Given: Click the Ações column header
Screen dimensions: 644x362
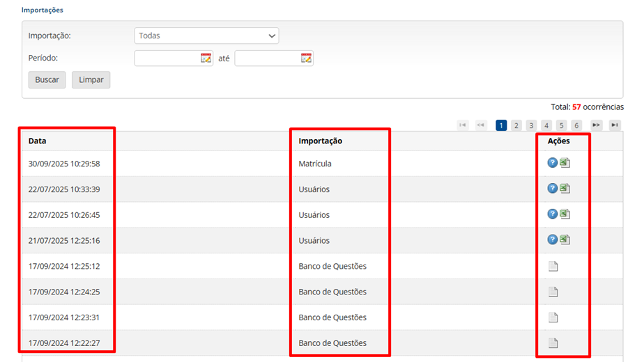Looking at the screenshot, I should tap(558, 141).
